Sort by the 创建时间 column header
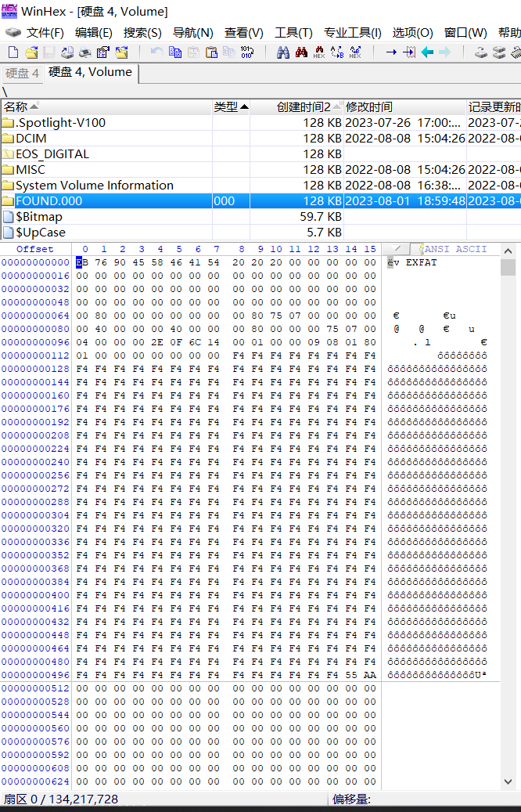This screenshot has height=812, width=521. click(297, 107)
